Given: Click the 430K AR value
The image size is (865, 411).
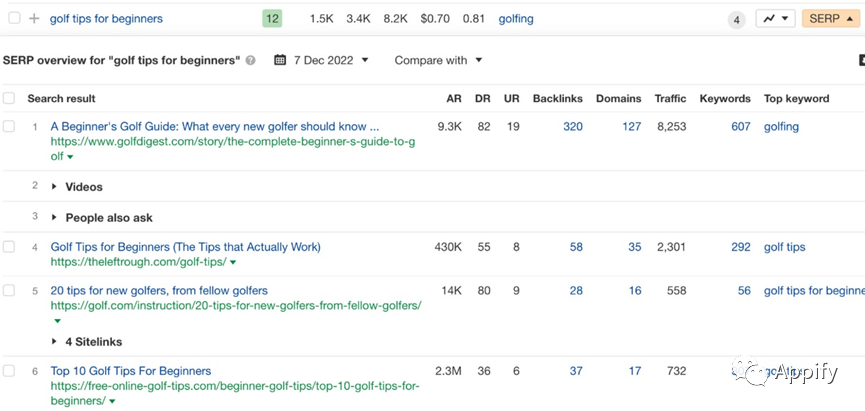Looking at the screenshot, I should click(448, 247).
